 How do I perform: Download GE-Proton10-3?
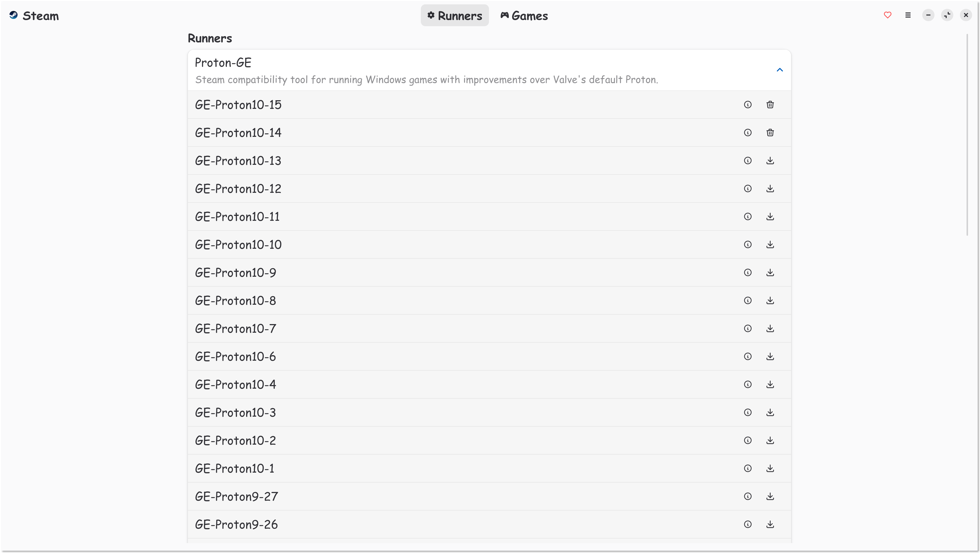770,412
